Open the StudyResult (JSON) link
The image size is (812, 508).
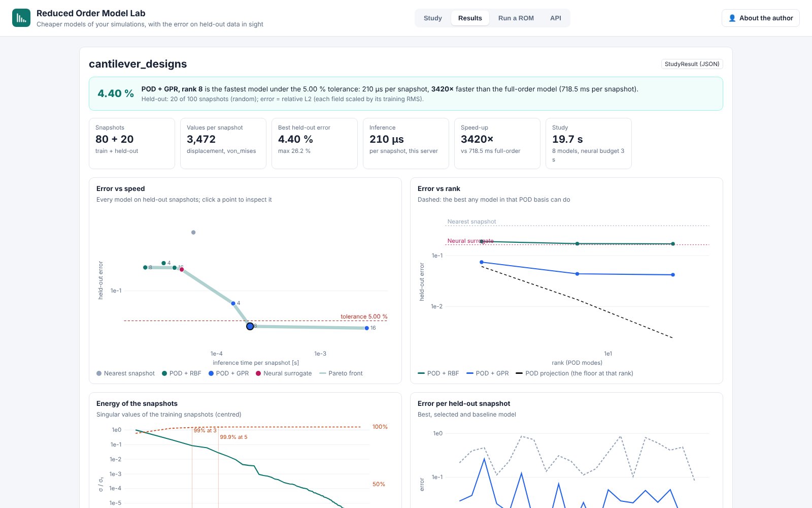point(692,64)
